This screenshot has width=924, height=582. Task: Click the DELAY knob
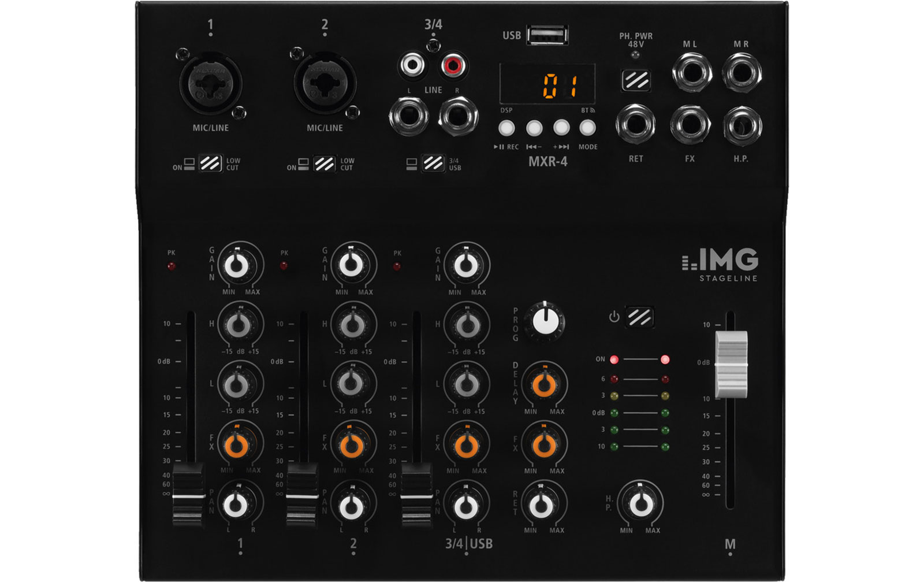click(x=543, y=384)
